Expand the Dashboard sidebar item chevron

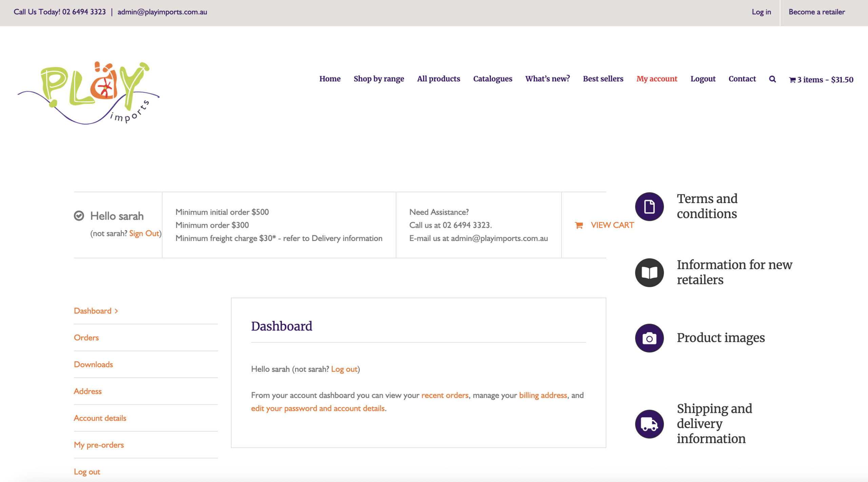pos(116,311)
